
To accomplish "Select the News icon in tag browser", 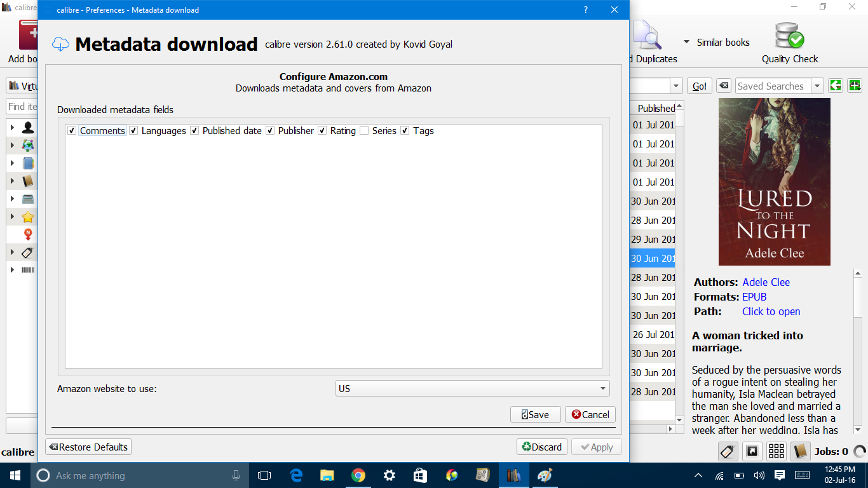I will point(28,234).
